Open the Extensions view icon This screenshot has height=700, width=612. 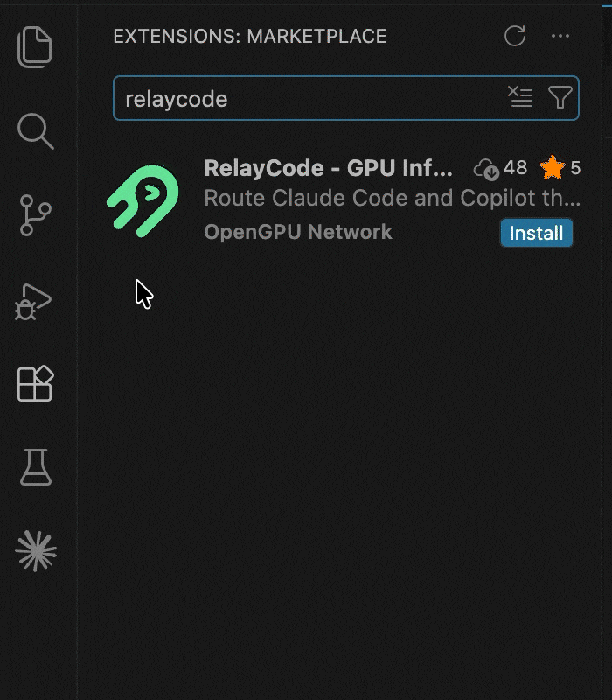coord(35,384)
